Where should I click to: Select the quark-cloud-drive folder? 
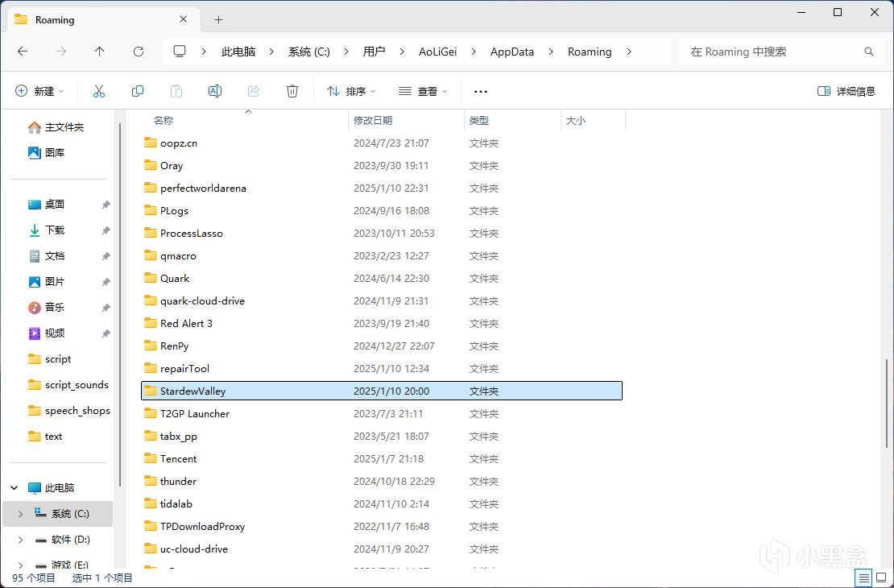(x=382, y=300)
